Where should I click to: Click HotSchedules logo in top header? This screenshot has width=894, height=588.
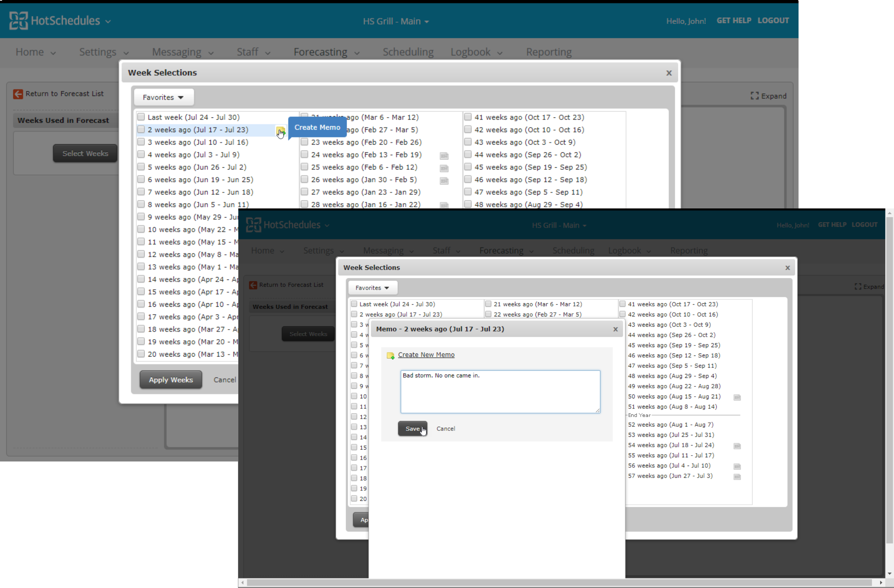point(18,20)
